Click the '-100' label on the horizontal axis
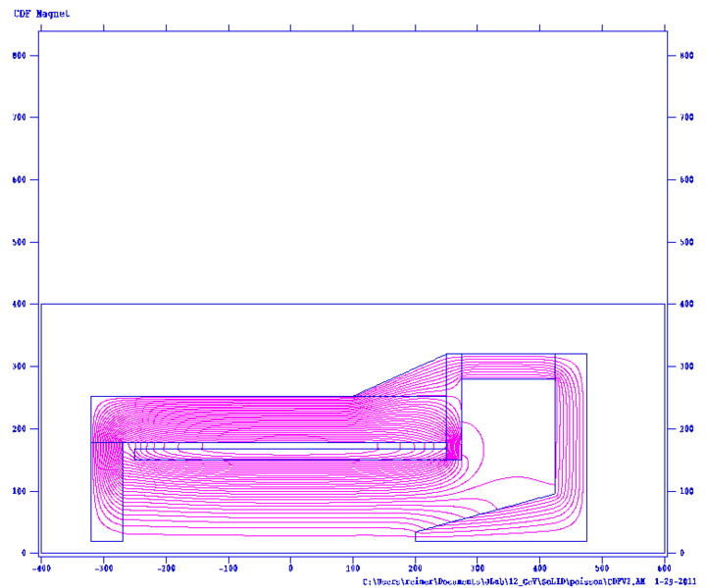The width and height of the screenshot is (706, 588). tap(228, 568)
